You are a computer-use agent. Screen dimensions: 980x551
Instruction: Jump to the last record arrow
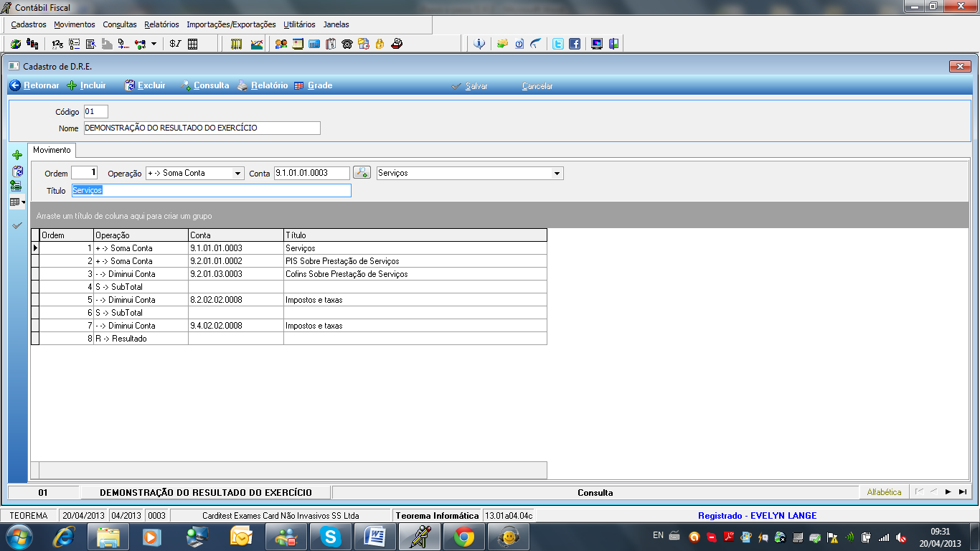pos(962,492)
